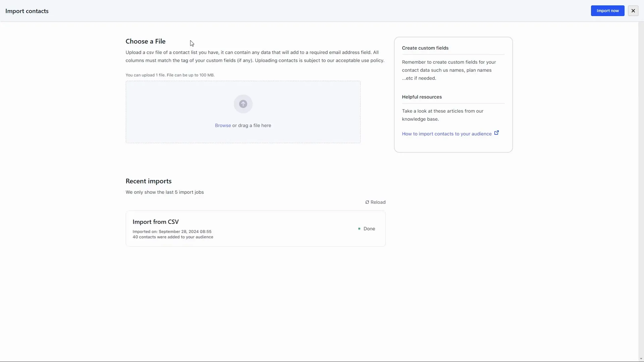The image size is (644, 362).
Task: Open the Import from CSV job
Action: click(x=256, y=229)
